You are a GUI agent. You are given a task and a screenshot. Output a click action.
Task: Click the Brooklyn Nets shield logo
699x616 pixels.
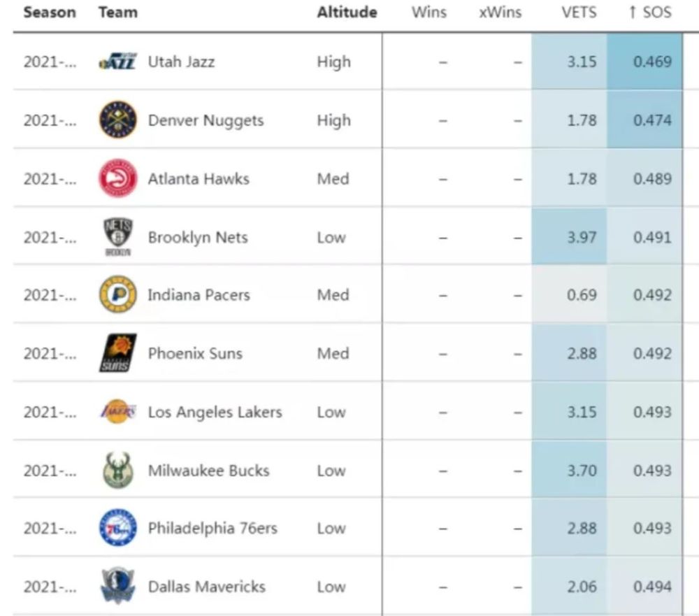[x=117, y=237]
